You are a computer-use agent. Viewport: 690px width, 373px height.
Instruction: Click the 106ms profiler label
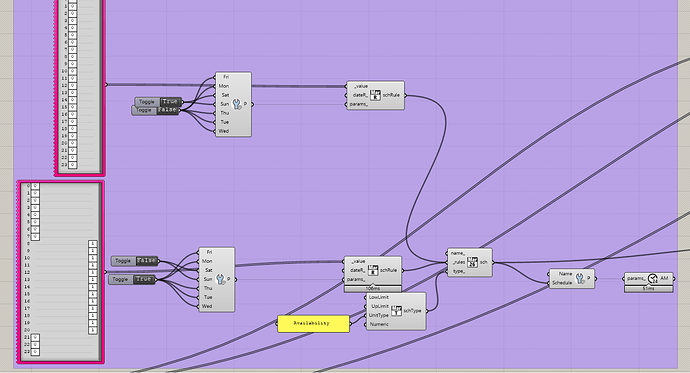(x=373, y=289)
